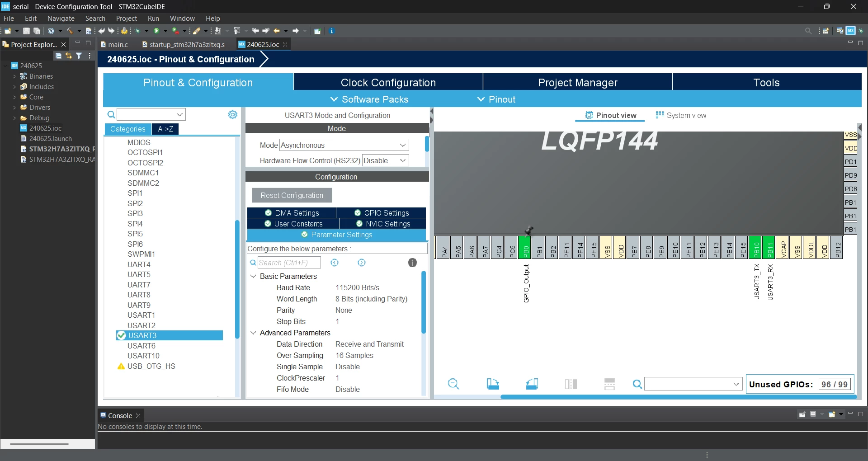Open the Project Explorer filter icon

point(79,56)
